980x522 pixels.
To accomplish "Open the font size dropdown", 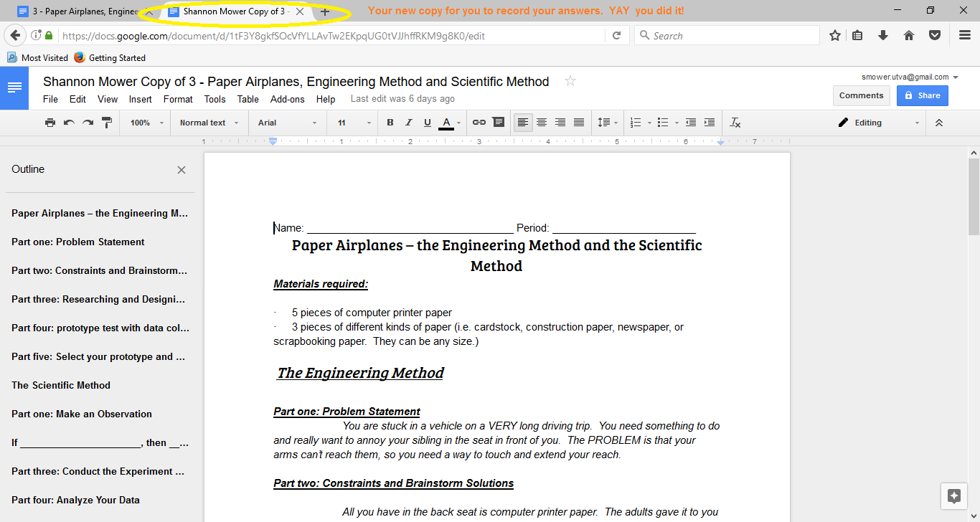I will [352, 123].
